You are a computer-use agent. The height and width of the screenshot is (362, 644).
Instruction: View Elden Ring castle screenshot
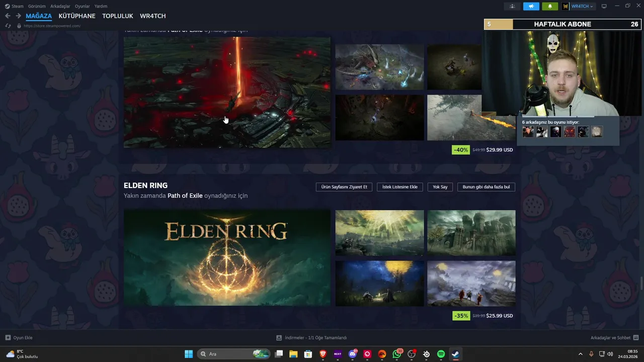click(471, 233)
